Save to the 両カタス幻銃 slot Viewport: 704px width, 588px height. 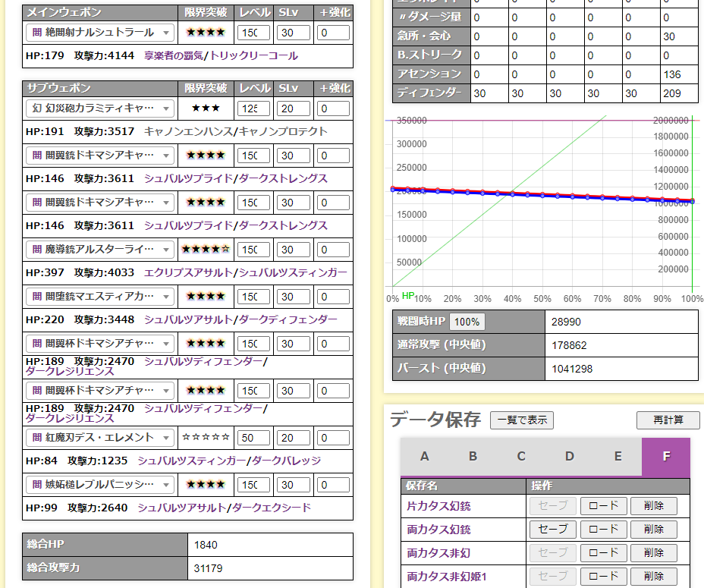[553, 529]
